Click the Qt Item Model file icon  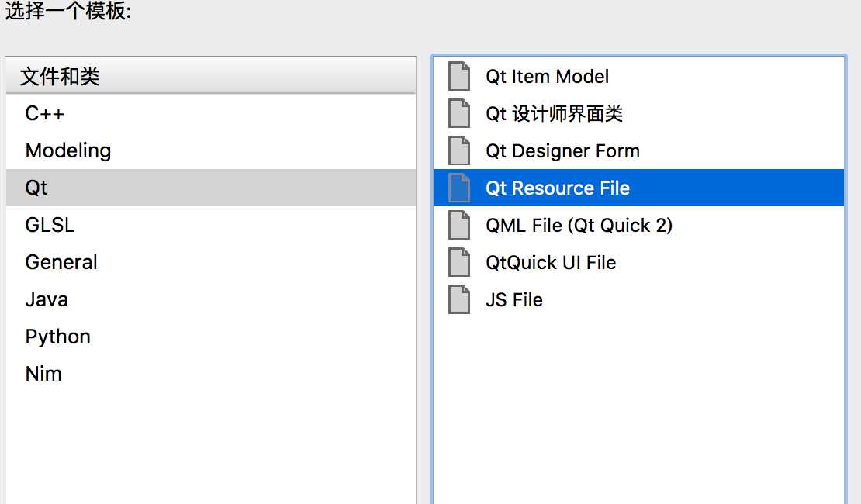point(459,76)
